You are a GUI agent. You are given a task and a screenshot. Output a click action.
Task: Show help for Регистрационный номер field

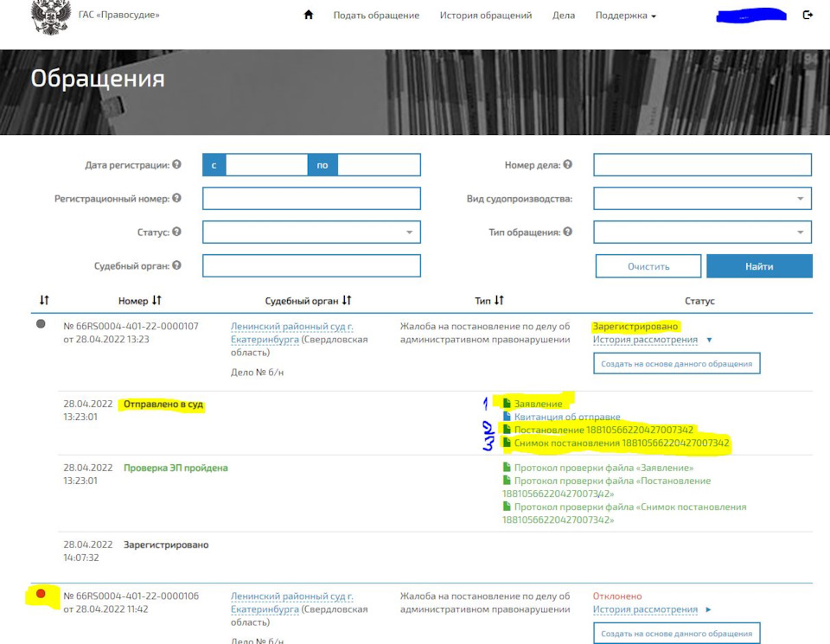click(x=176, y=198)
